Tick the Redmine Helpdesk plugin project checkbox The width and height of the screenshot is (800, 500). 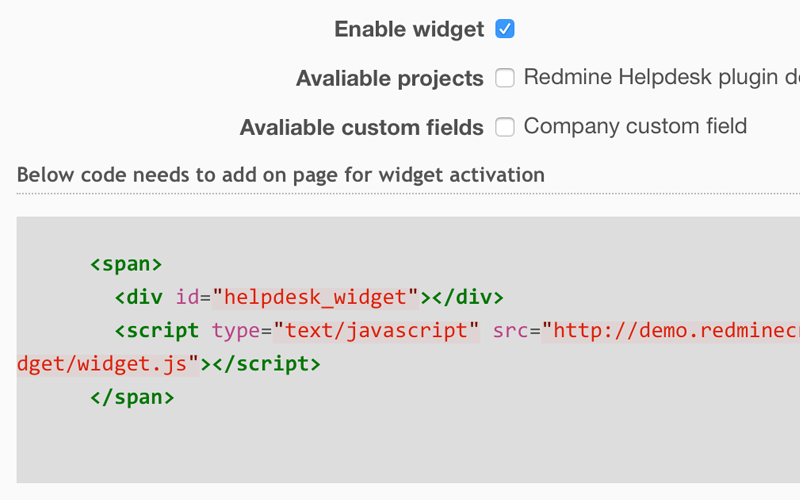505,78
